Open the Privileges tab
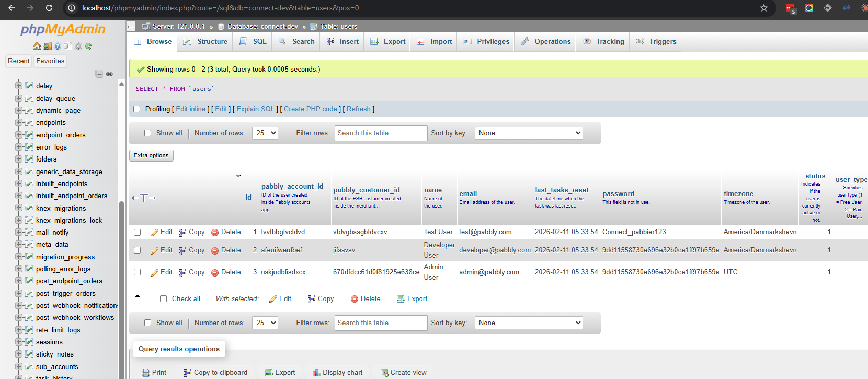This screenshot has height=379, width=868. click(486, 42)
